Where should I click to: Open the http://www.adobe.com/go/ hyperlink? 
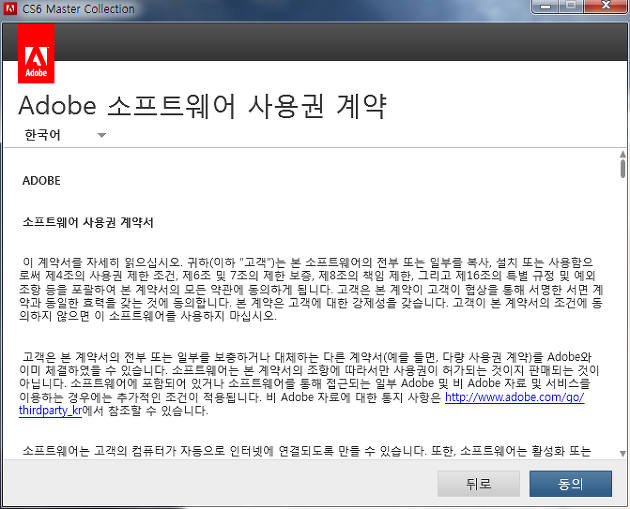click(514, 397)
